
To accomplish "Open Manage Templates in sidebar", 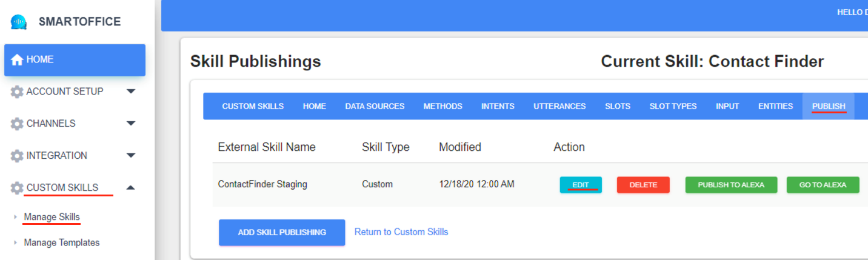I will coord(61,242).
